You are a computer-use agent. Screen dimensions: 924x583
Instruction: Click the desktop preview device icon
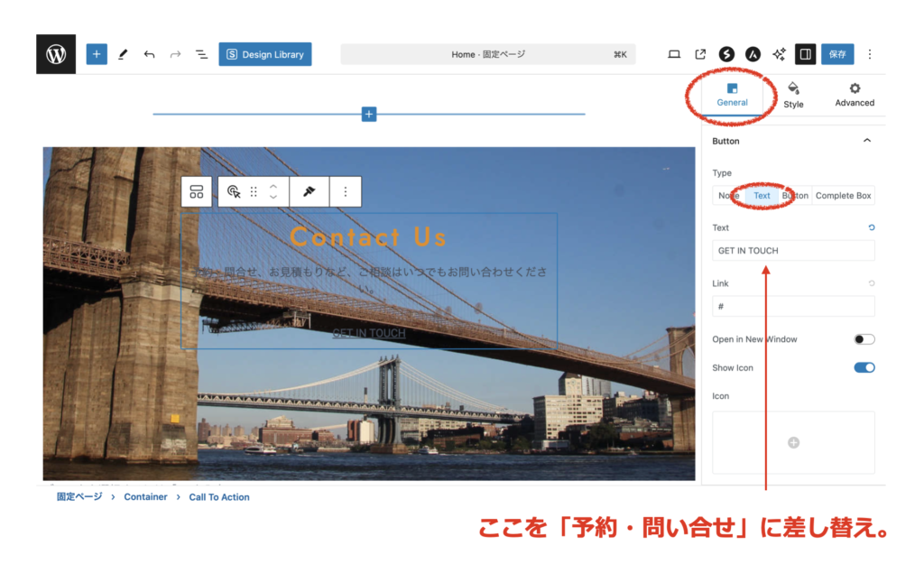pos(674,54)
